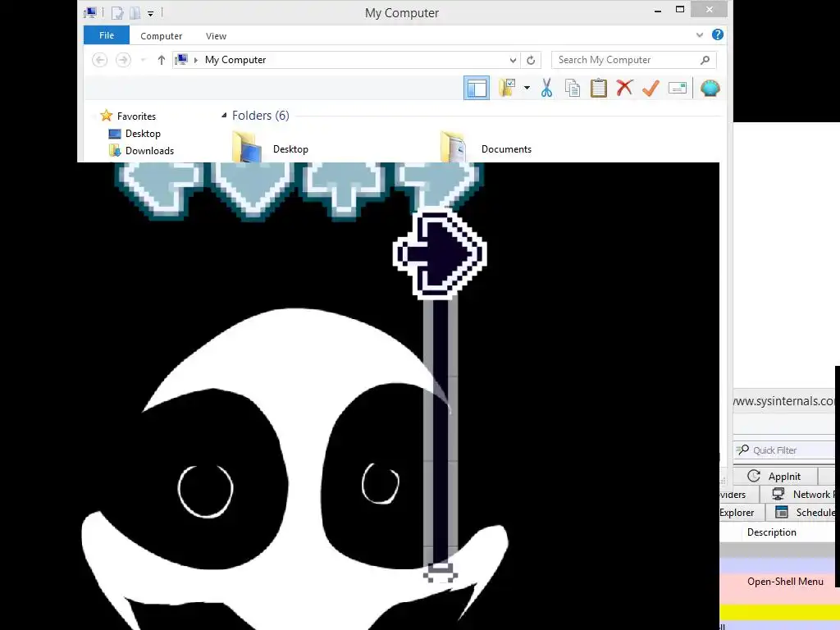Open the File ribbon tab
The image size is (840, 630).
pos(107,35)
